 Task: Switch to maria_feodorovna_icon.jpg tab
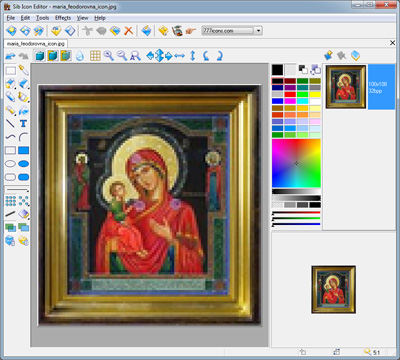click(36, 44)
